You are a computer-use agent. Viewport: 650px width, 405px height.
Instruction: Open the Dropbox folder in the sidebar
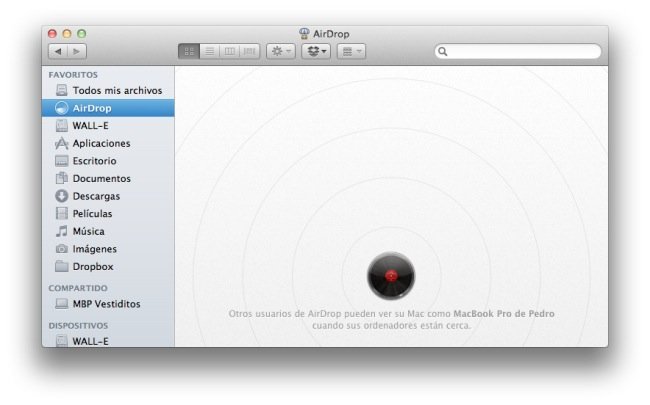[x=92, y=267]
